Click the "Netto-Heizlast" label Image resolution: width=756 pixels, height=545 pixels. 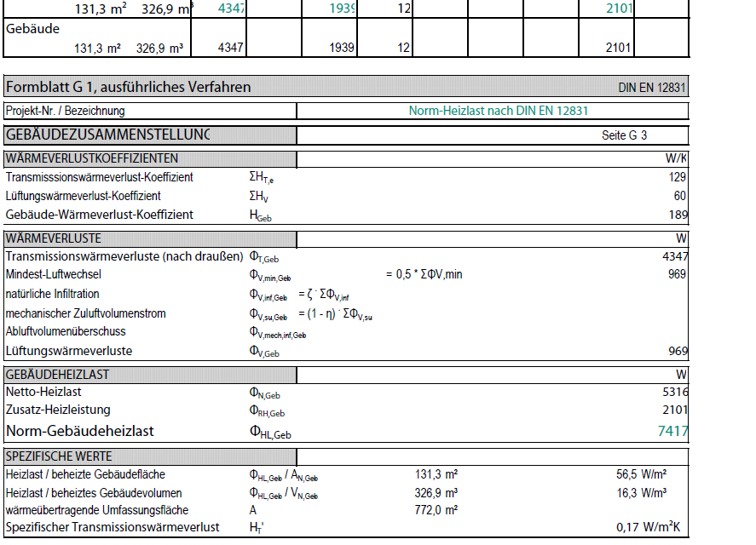coord(43,392)
